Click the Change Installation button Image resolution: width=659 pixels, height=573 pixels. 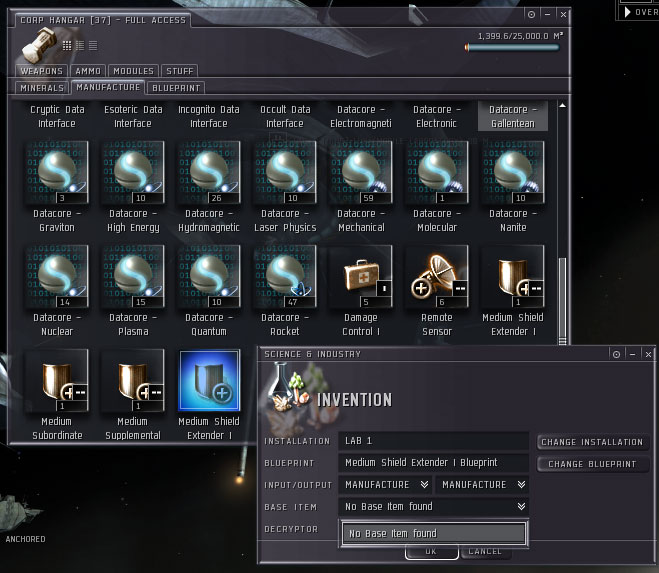pos(592,442)
